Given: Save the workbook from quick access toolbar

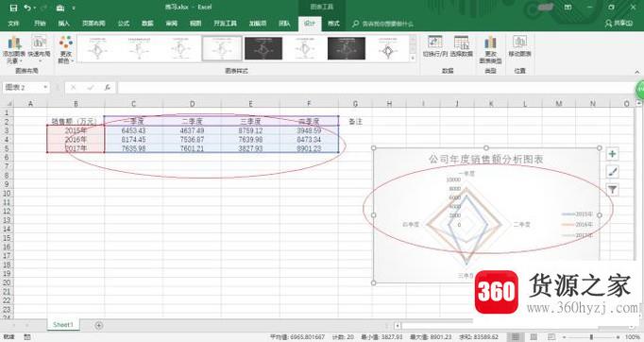Looking at the screenshot, I should 13,8.
